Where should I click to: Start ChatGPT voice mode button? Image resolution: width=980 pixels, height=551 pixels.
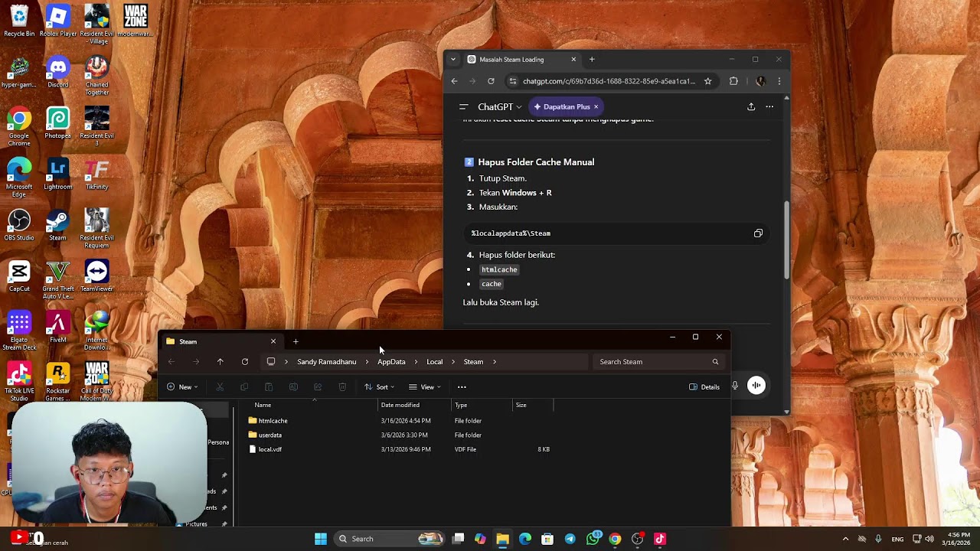click(x=756, y=386)
